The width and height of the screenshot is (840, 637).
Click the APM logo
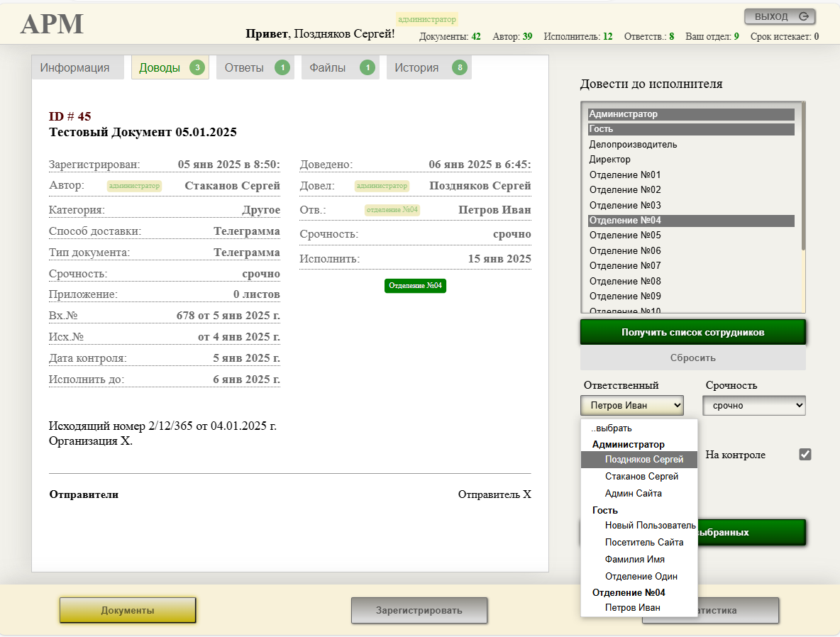(x=52, y=24)
